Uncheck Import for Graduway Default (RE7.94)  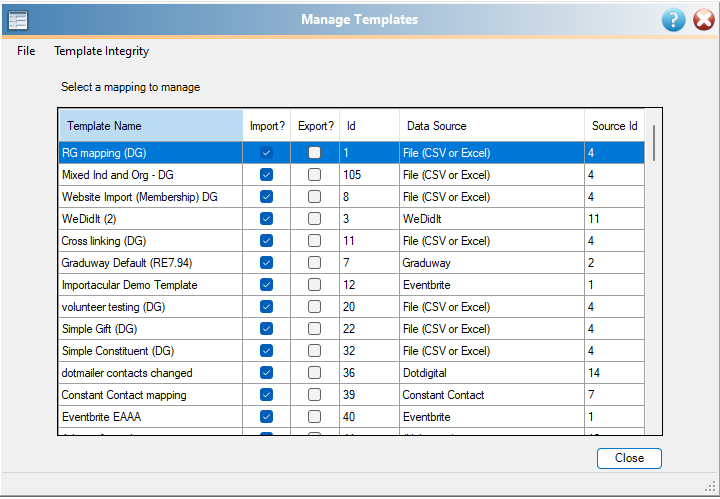(266, 263)
